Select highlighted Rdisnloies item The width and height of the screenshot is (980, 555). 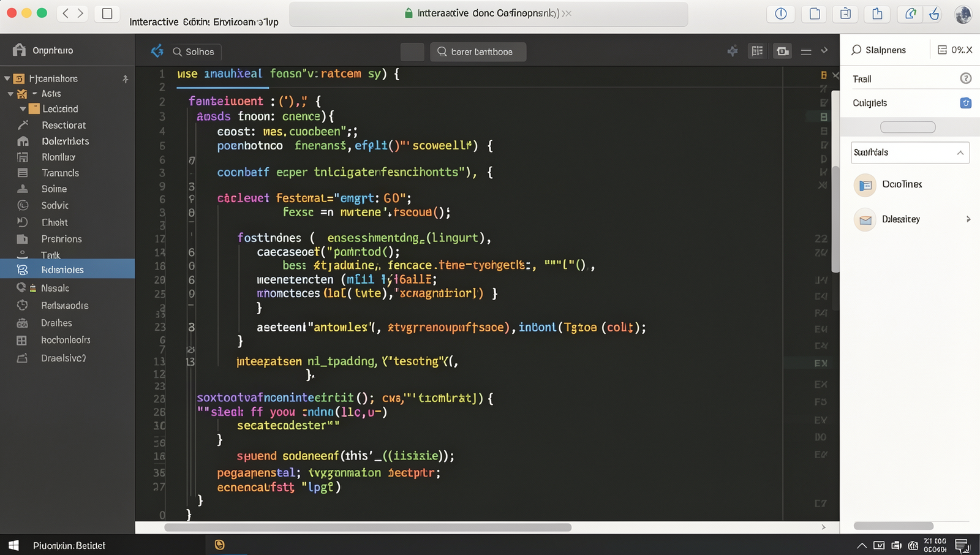(x=67, y=270)
